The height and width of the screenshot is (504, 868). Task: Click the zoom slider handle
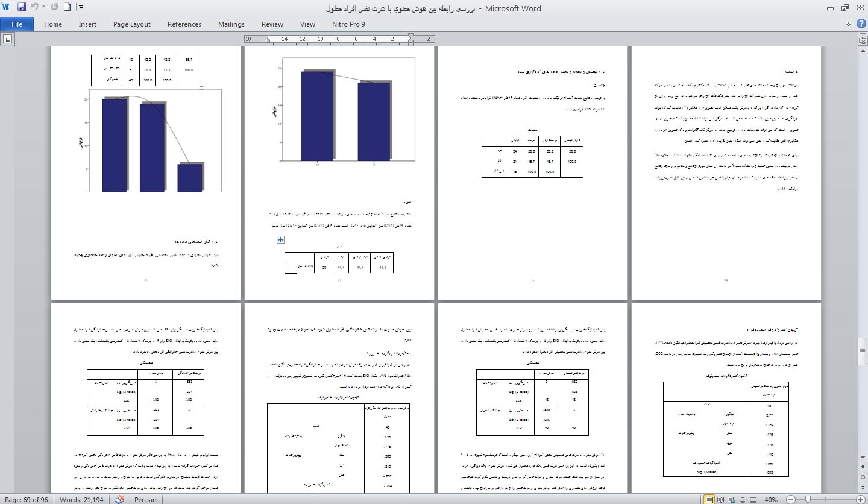(x=807, y=500)
